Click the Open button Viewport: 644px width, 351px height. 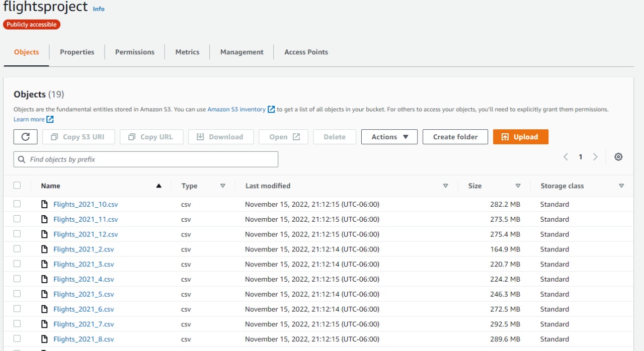click(x=283, y=137)
